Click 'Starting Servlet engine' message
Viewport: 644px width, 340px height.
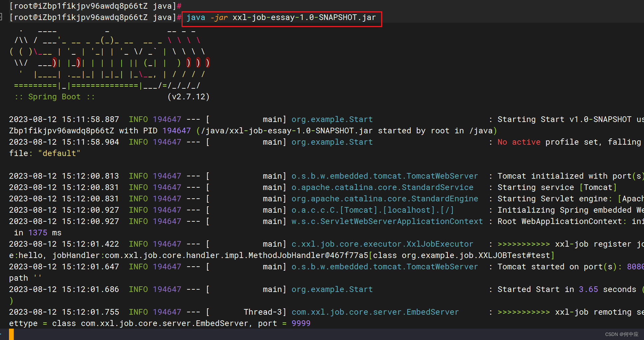(x=552, y=199)
